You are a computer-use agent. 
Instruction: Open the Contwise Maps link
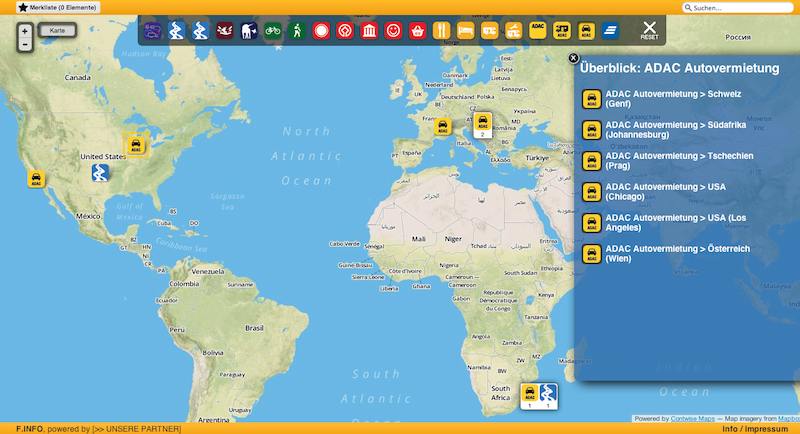(x=692, y=419)
